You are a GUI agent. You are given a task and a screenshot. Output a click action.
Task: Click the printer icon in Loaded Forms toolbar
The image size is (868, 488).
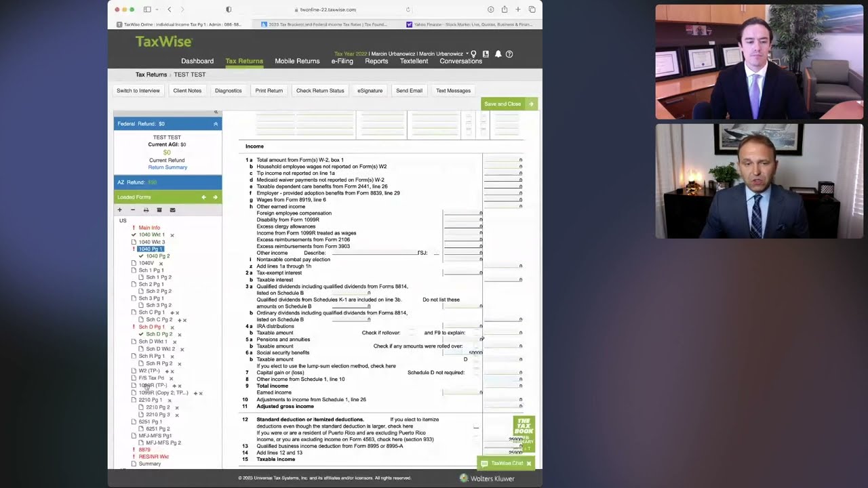tap(146, 210)
